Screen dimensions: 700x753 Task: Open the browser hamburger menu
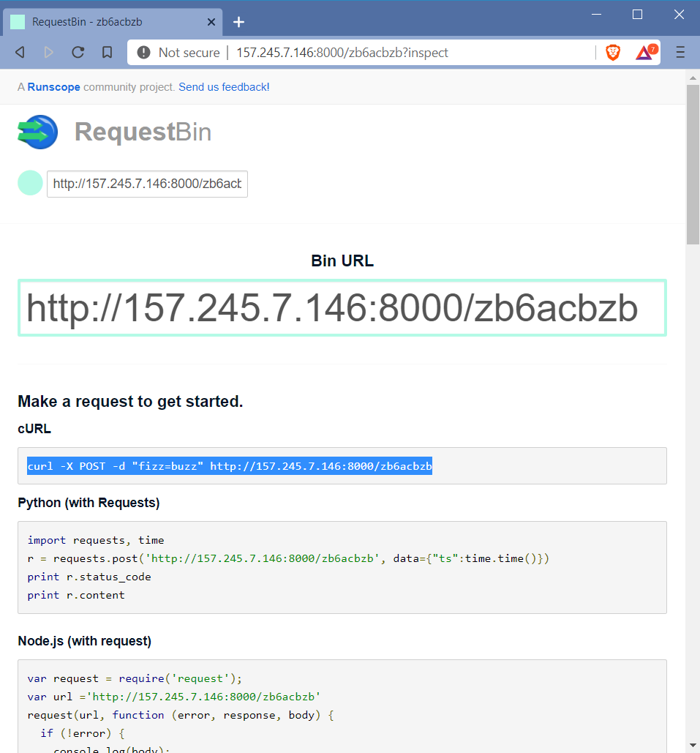click(x=680, y=52)
